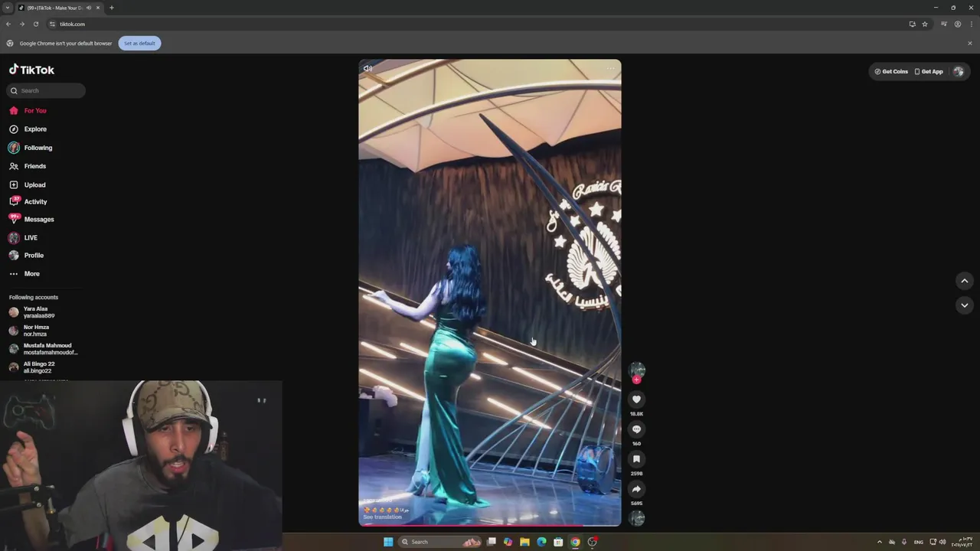Open Microsoft Edge from taskbar

(x=541, y=542)
